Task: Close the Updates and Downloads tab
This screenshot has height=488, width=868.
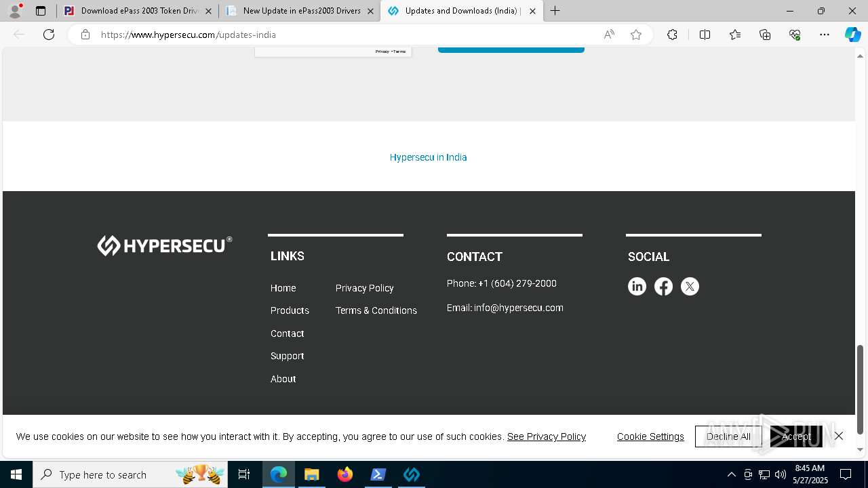Action: point(532,11)
